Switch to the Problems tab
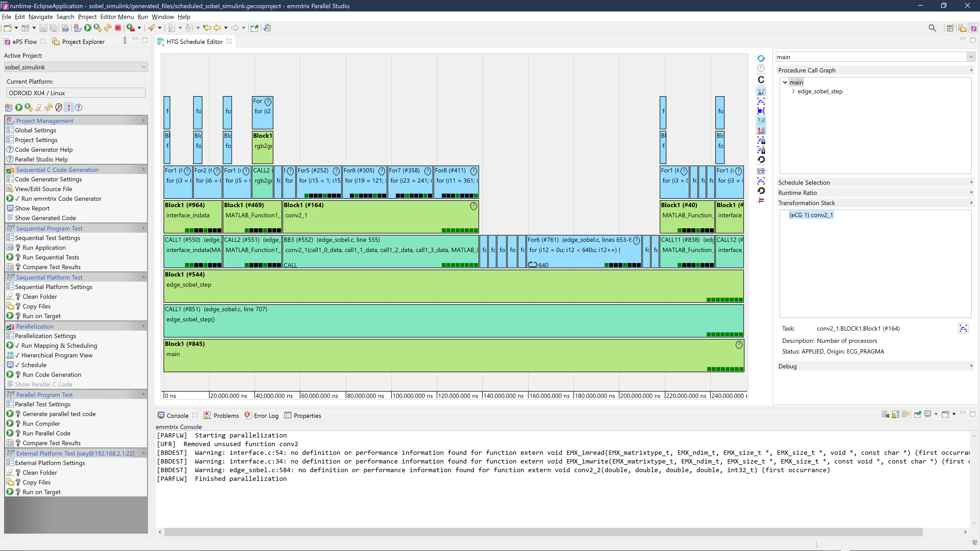 pos(222,415)
